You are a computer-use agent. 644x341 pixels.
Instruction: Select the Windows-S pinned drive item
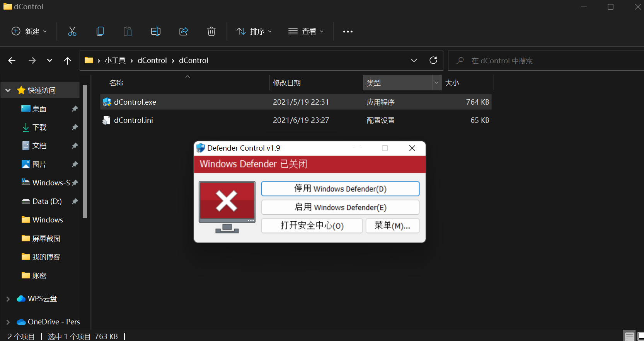click(51, 183)
